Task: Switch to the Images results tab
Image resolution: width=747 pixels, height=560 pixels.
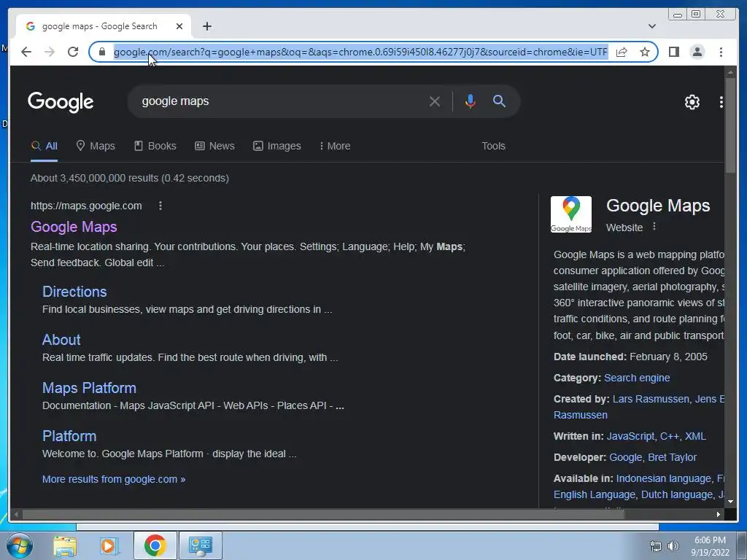Action: pyautogui.click(x=276, y=146)
